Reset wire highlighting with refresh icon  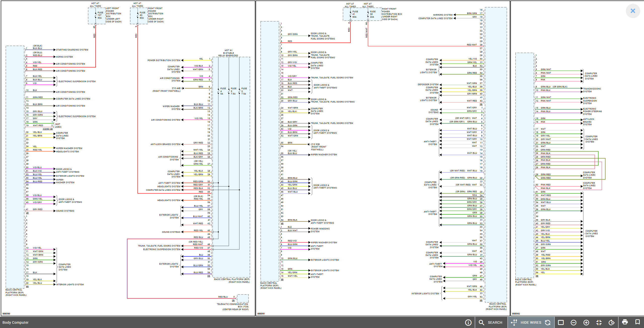548,322
